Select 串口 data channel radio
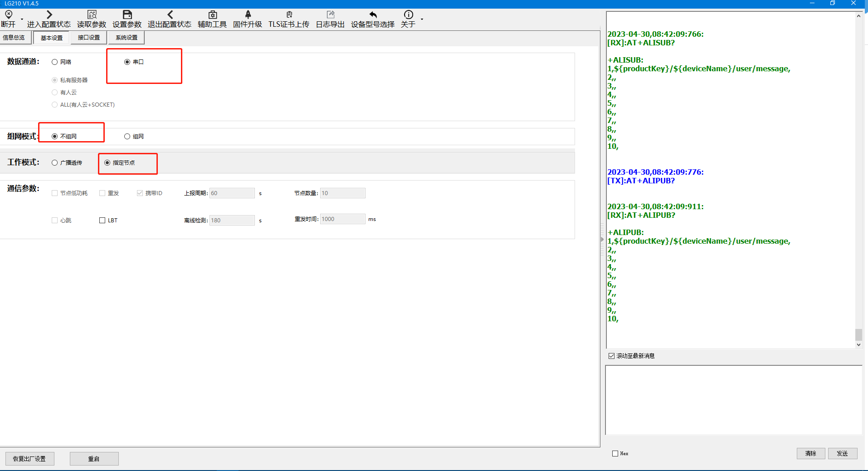Viewport: 868px width, 471px height. 127,62
